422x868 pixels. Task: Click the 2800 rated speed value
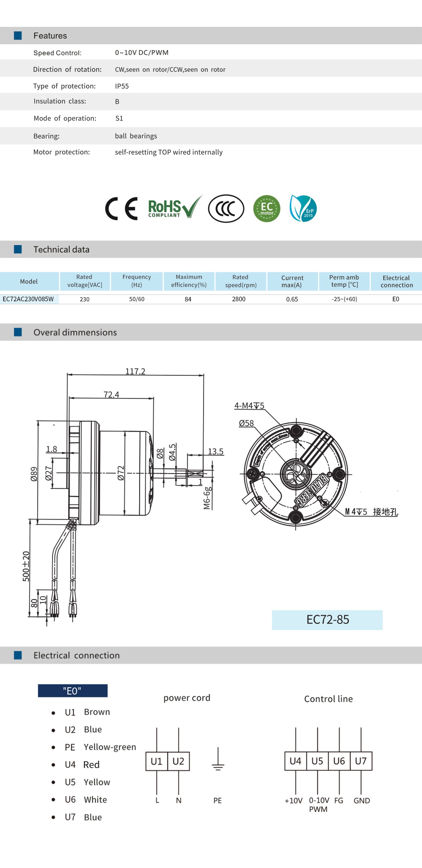239,299
